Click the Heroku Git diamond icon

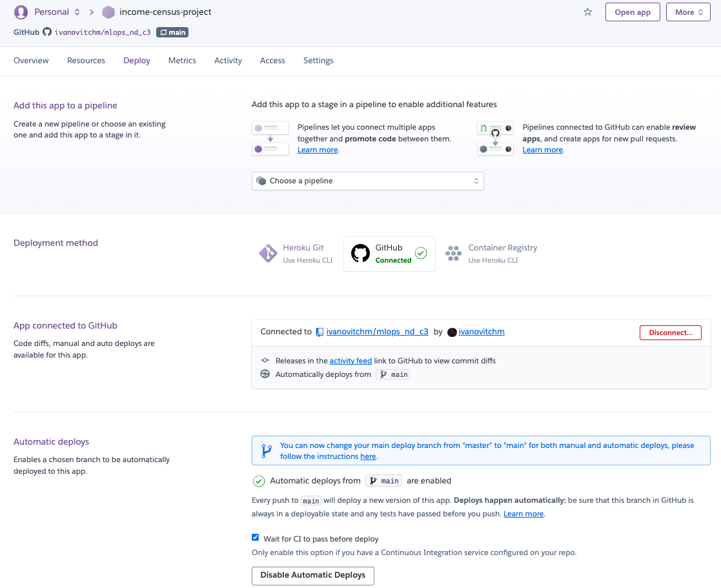tap(268, 253)
